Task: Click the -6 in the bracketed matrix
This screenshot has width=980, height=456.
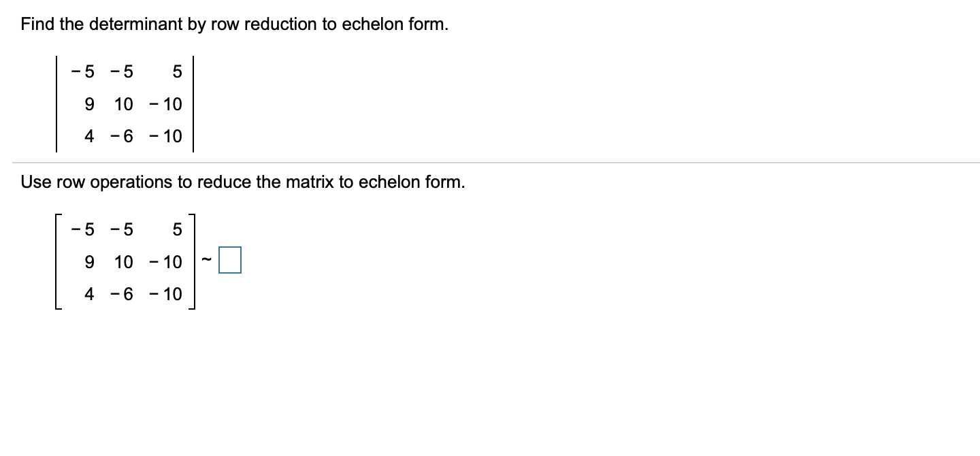Action: [121, 293]
